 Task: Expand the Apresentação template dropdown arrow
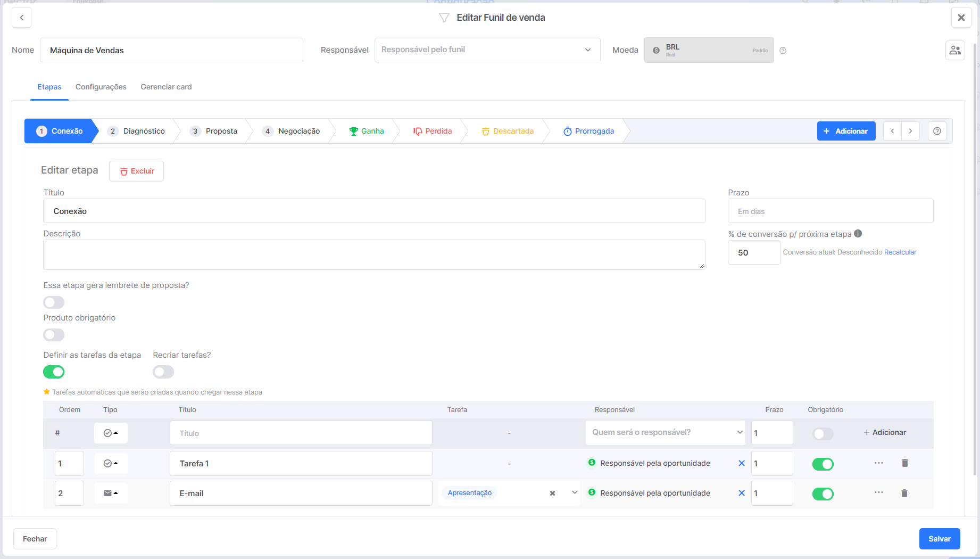tap(575, 492)
